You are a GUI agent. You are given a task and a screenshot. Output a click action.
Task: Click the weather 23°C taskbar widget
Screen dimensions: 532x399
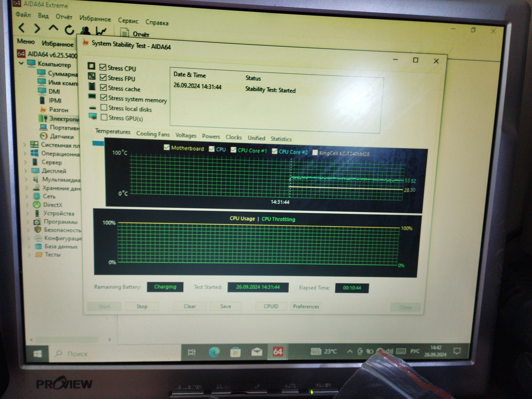click(324, 351)
